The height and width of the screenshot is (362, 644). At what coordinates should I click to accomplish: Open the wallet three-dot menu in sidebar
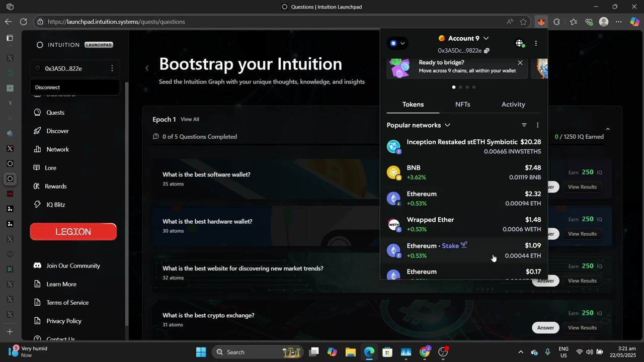(112, 68)
